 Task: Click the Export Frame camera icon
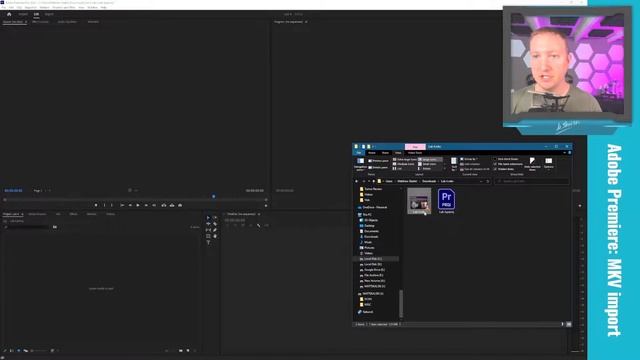tap(180, 205)
